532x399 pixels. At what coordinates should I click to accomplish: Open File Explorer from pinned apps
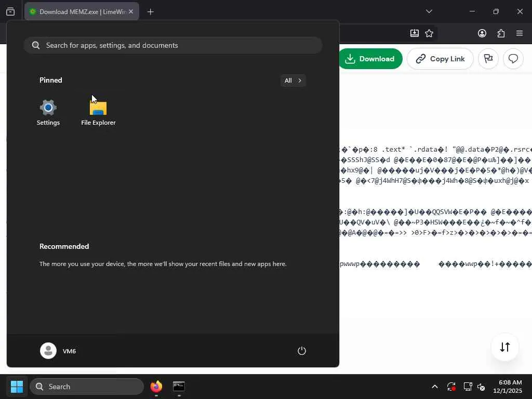tap(98, 113)
